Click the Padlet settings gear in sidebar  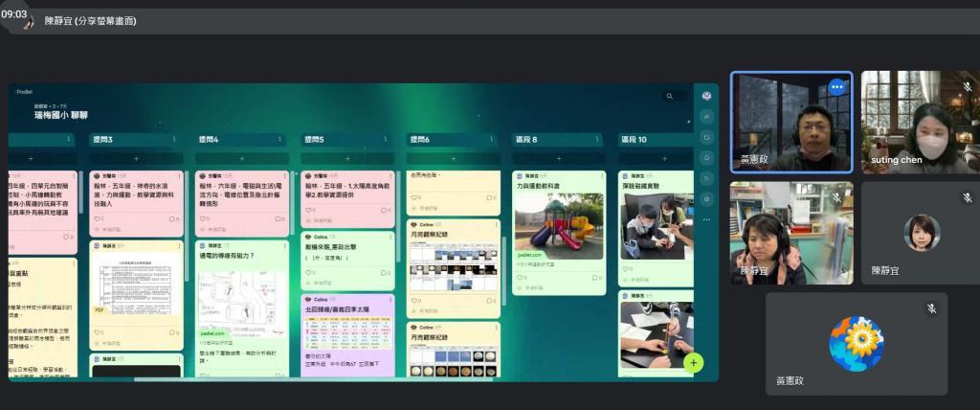coord(706,198)
